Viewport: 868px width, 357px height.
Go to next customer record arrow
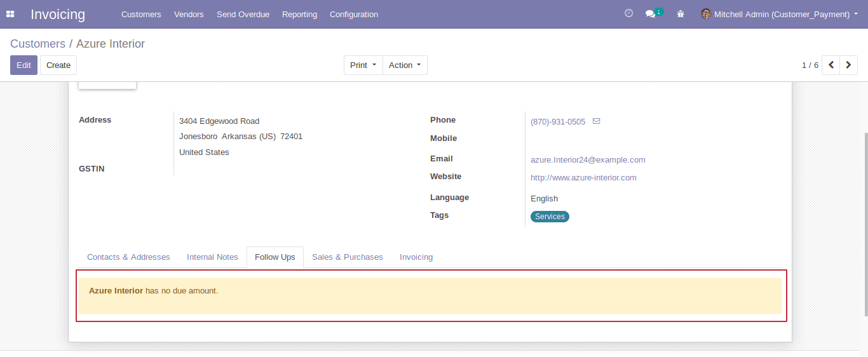point(849,65)
